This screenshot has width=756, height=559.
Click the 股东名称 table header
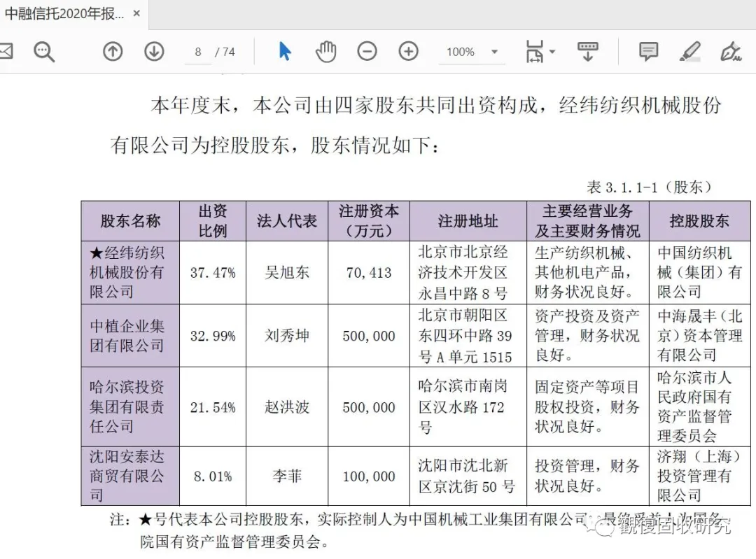pyautogui.click(x=130, y=221)
